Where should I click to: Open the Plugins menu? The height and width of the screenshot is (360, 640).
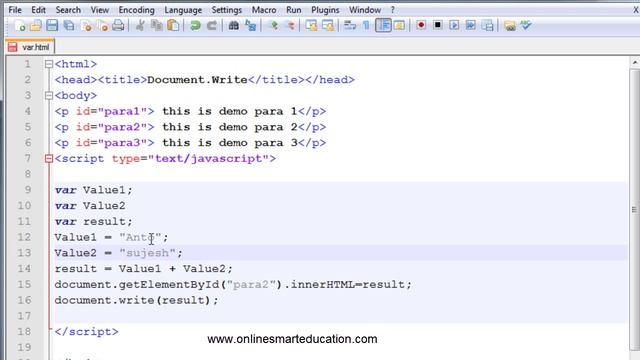(325, 10)
